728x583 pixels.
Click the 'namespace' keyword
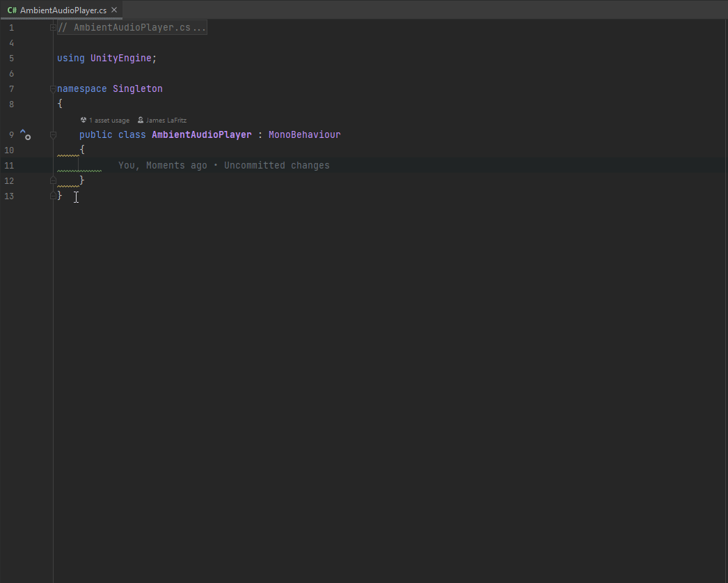coord(81,88)
